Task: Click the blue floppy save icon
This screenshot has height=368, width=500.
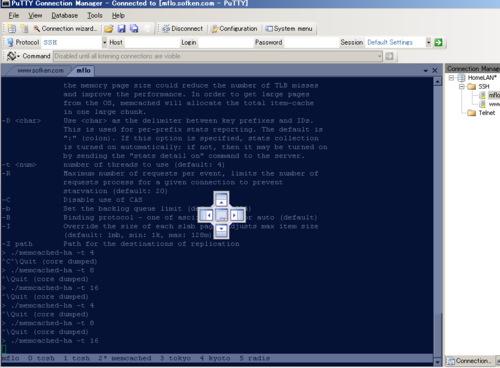Action: [121, 29]
